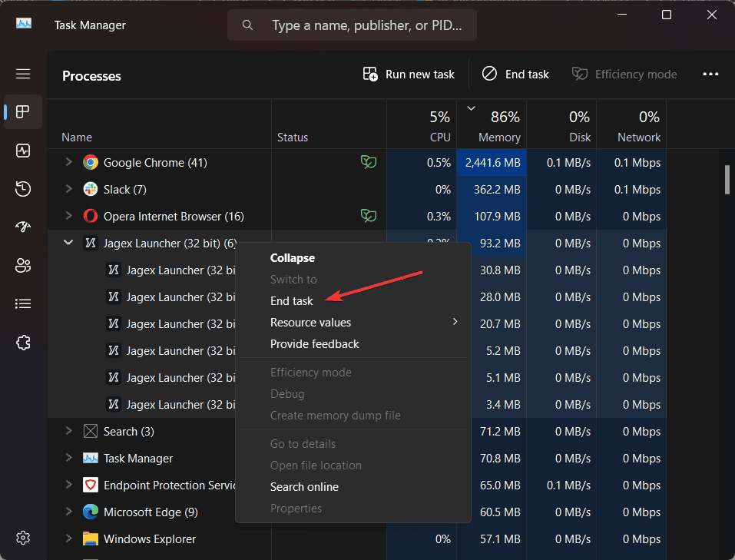Image resolution: width=735 pixels, height=560 pixels.
Task: Click the Opera Internet Browser icon
Action: [91, 216]
